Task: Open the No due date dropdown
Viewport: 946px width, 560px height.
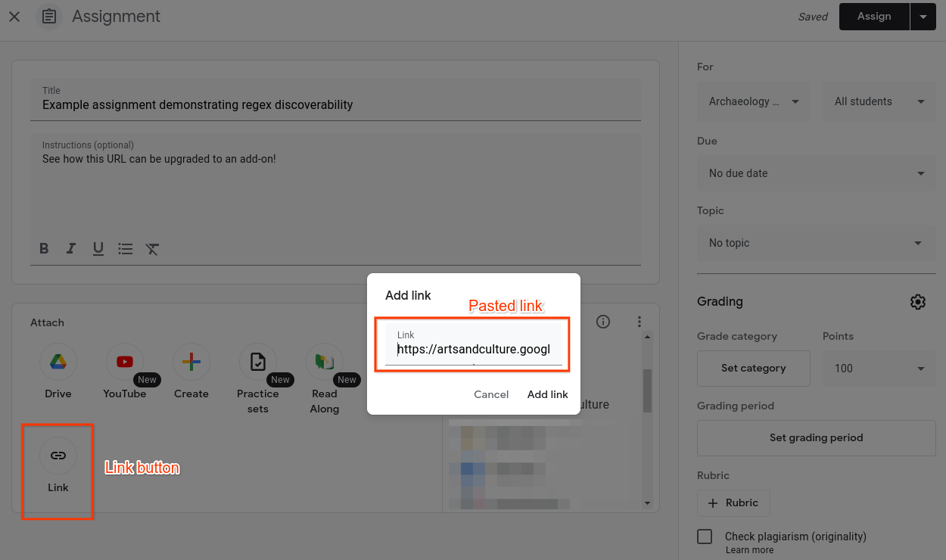Action: click(x=816, y=173)
